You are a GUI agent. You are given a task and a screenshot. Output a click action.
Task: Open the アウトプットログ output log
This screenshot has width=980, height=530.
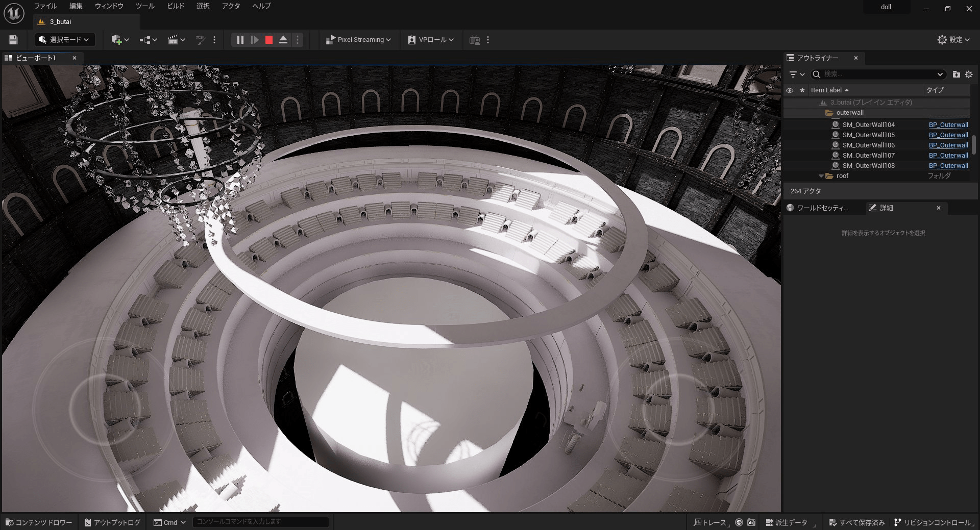point(112,522)
